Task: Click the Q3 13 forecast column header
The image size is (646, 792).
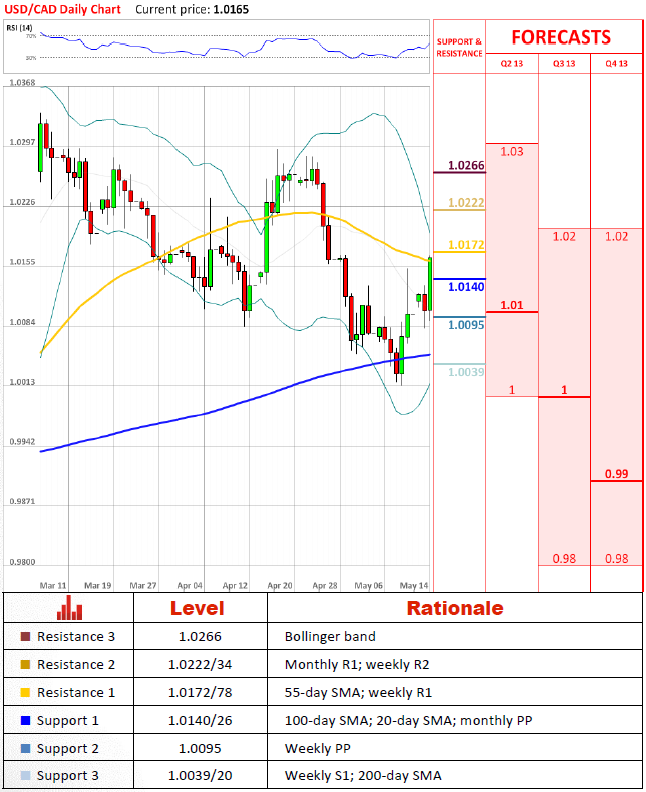Action: [564, 64]
